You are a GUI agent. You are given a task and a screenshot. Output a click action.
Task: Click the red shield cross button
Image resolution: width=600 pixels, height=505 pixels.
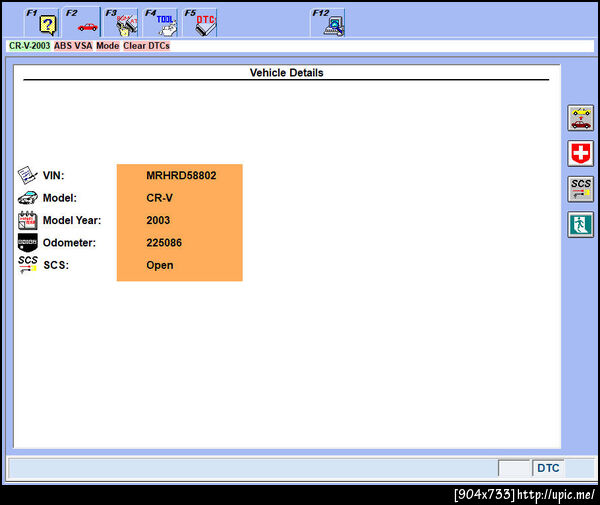coord(580,153)
